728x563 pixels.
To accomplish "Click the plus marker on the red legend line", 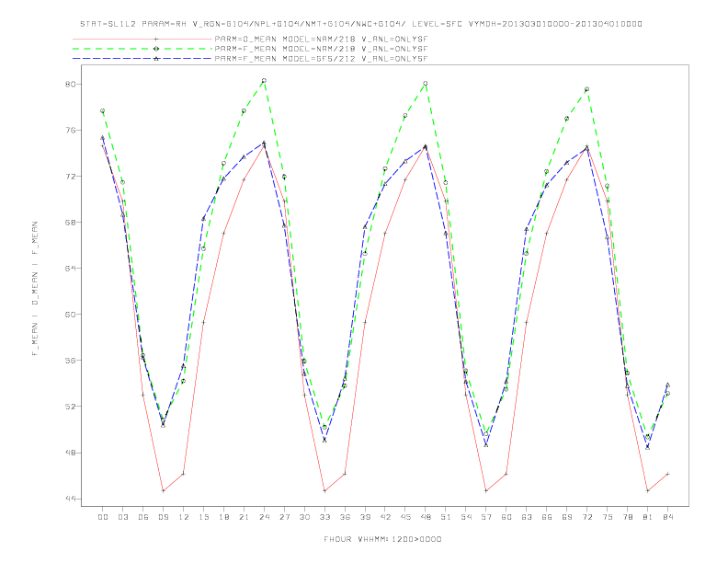I will (156, 39).
